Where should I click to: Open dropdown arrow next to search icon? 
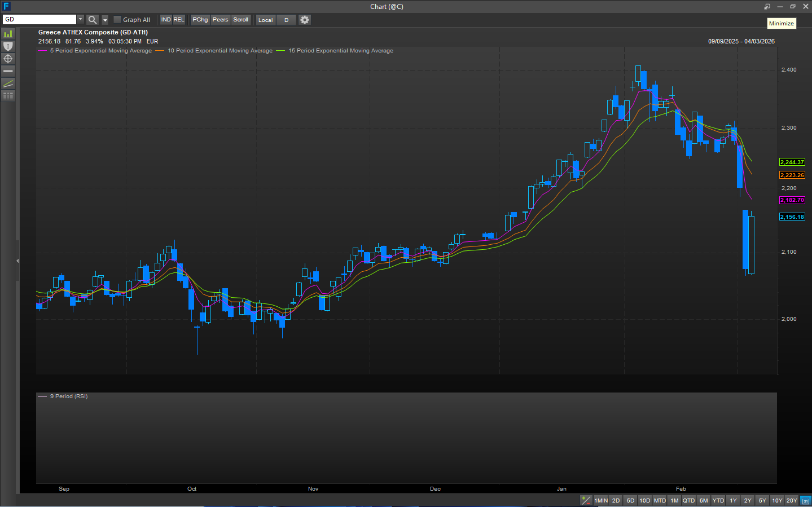click(105, 20)
